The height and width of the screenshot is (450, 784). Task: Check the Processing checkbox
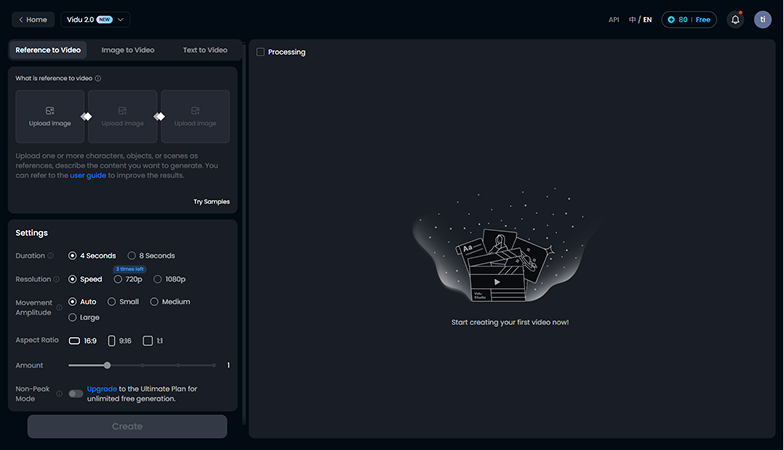261,52
